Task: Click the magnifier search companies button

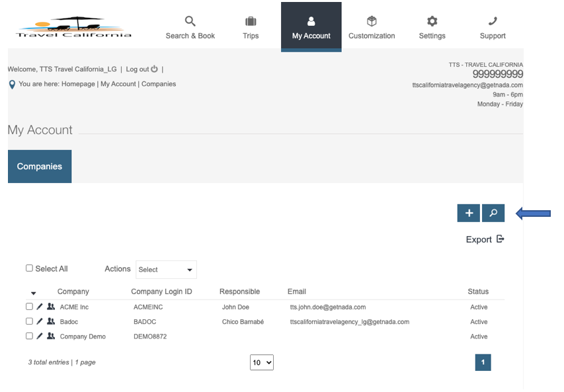Action: coord(493,213)
